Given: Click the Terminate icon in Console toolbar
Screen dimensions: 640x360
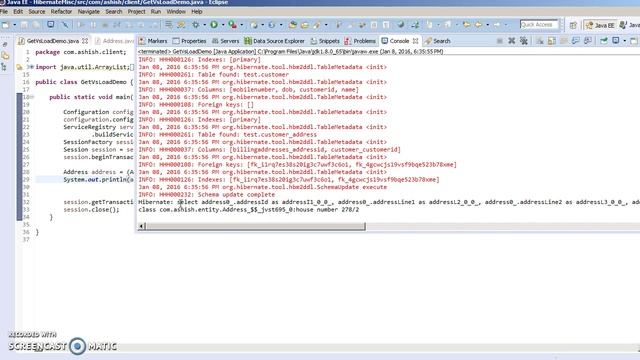Looking at the screenshot, I should (x=500, y=41).
